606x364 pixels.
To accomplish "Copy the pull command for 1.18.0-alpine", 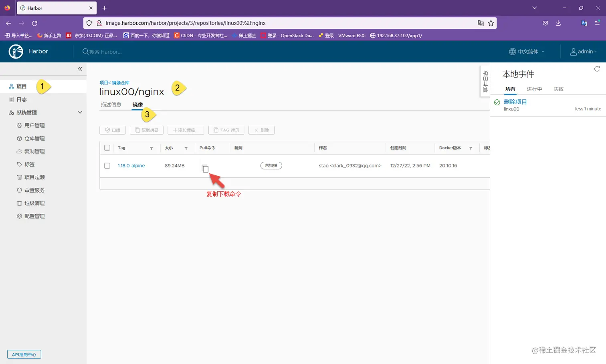I will 205,169.
